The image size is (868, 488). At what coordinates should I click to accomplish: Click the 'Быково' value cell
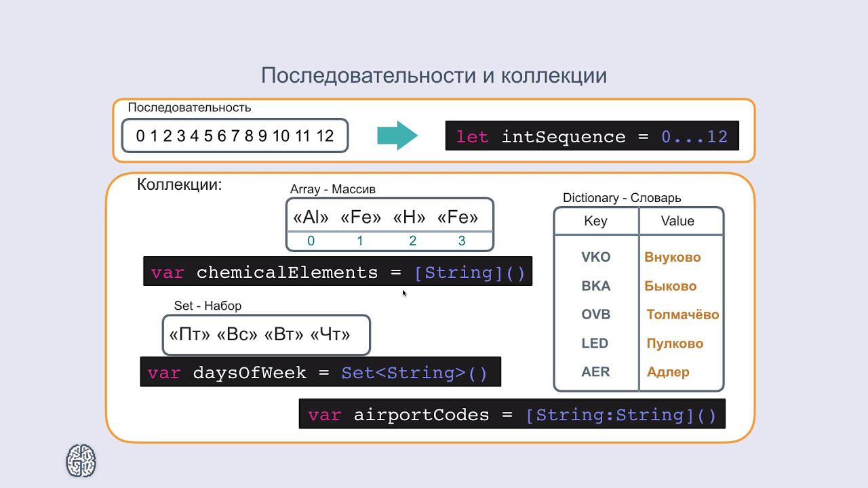pyautogui.click(x=671, y=286)
